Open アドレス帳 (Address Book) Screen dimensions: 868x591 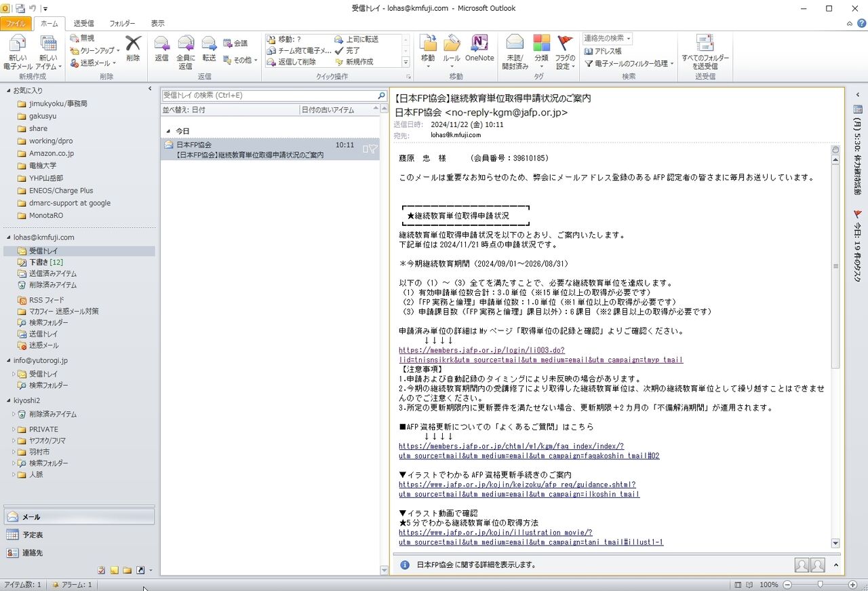coord(603,51)
